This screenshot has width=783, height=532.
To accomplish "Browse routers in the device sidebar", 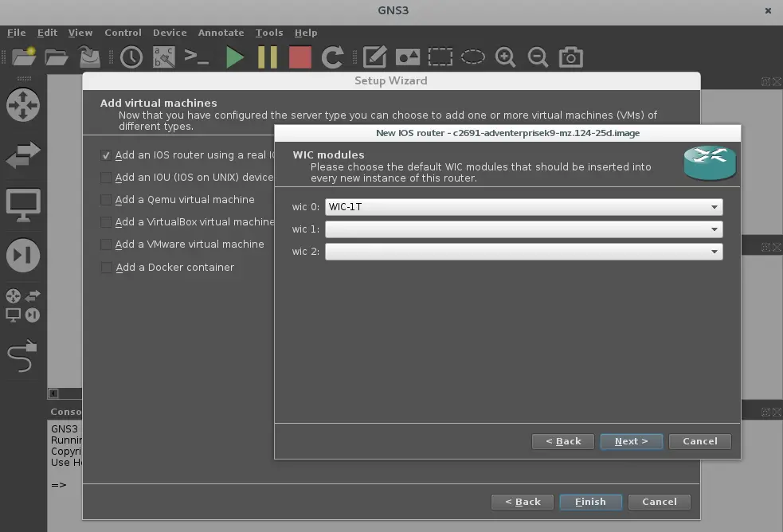I will click(23, 105).
